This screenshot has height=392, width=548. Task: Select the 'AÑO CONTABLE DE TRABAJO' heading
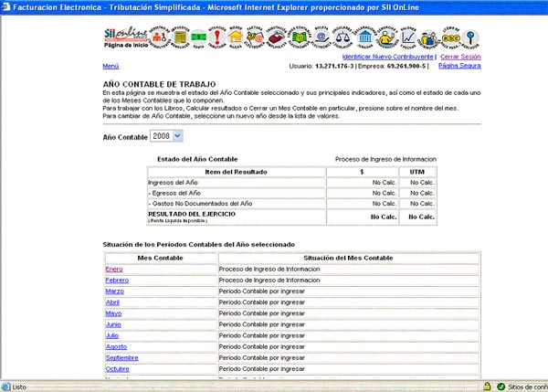click(x=159, y=84)
